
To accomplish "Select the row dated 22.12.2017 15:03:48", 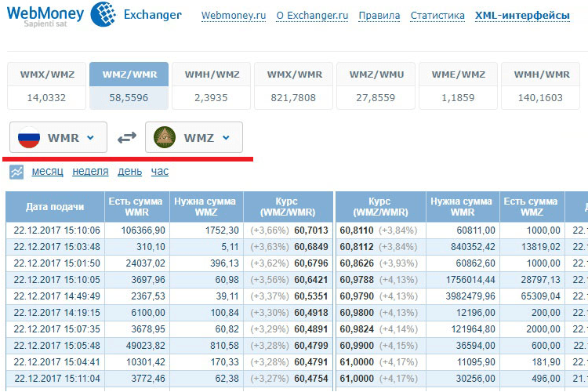I will (x=169, y=247).
